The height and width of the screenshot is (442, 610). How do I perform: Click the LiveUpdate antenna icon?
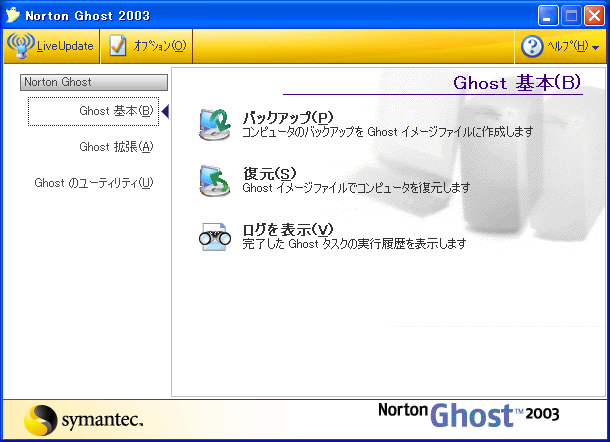pos(21,46)
